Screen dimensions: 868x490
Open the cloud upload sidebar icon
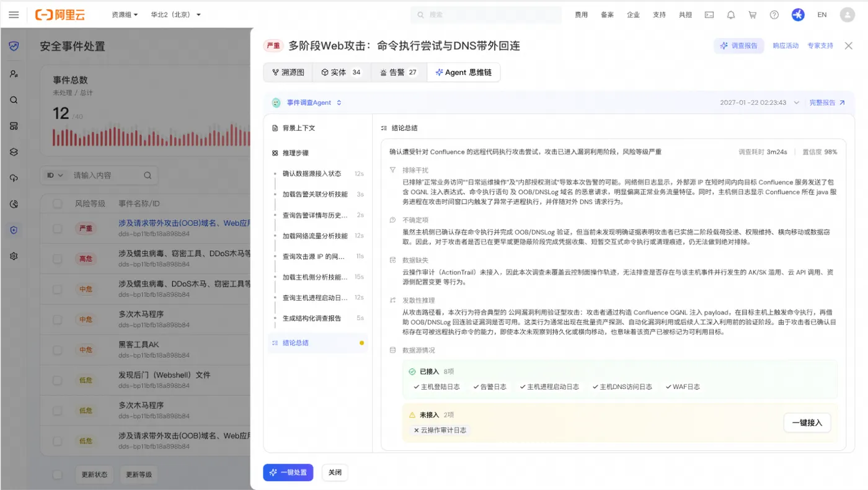point(14,178)
